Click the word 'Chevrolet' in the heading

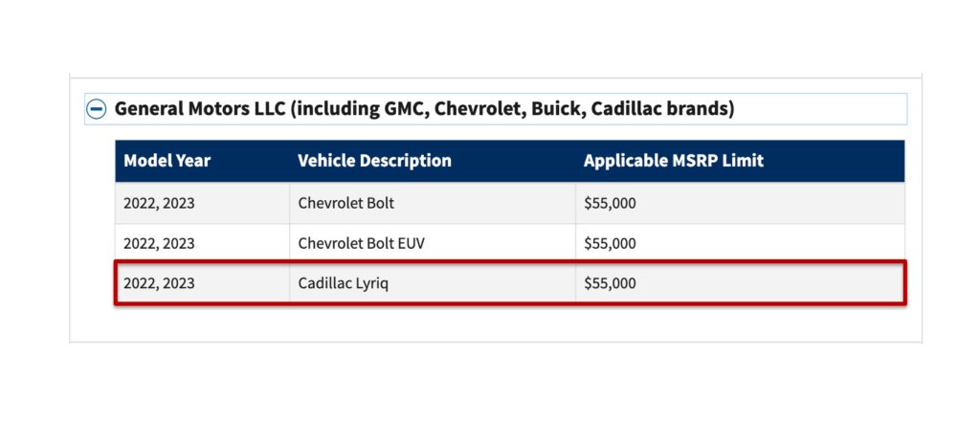471,109
